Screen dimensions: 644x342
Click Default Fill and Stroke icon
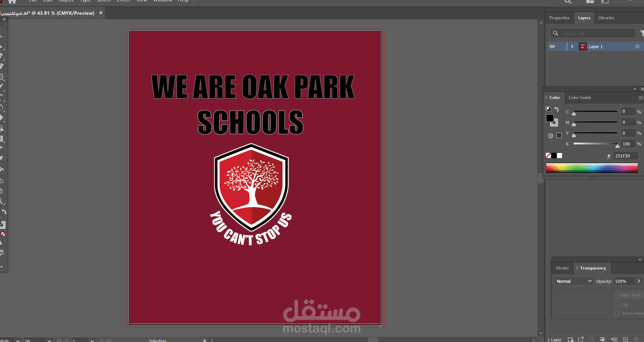point(548,109)
